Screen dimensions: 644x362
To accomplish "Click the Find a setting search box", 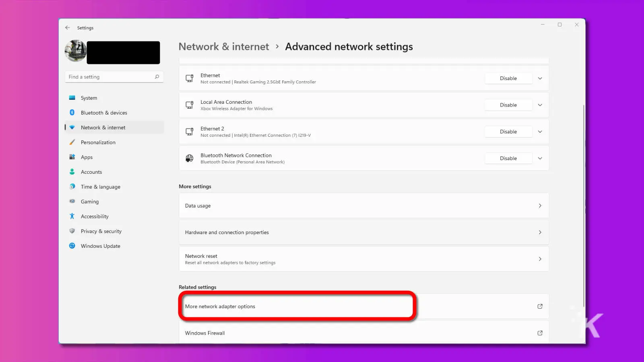I will [x=114, y=77].
